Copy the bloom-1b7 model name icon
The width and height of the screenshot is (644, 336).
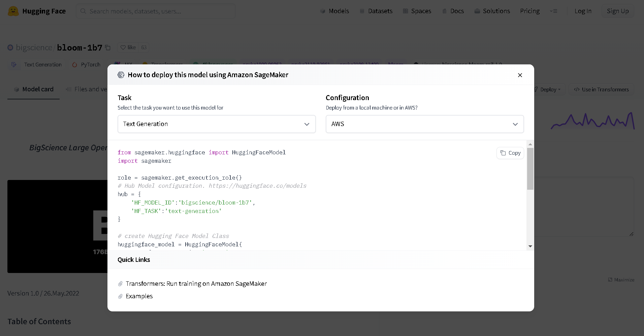108,48
